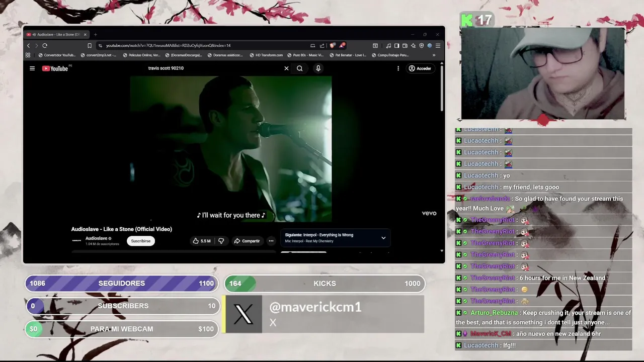Run the YouTube search magnifier
The width and height of the screenshot is (644, 362).
pyautogui.click(x=300, y=68)
